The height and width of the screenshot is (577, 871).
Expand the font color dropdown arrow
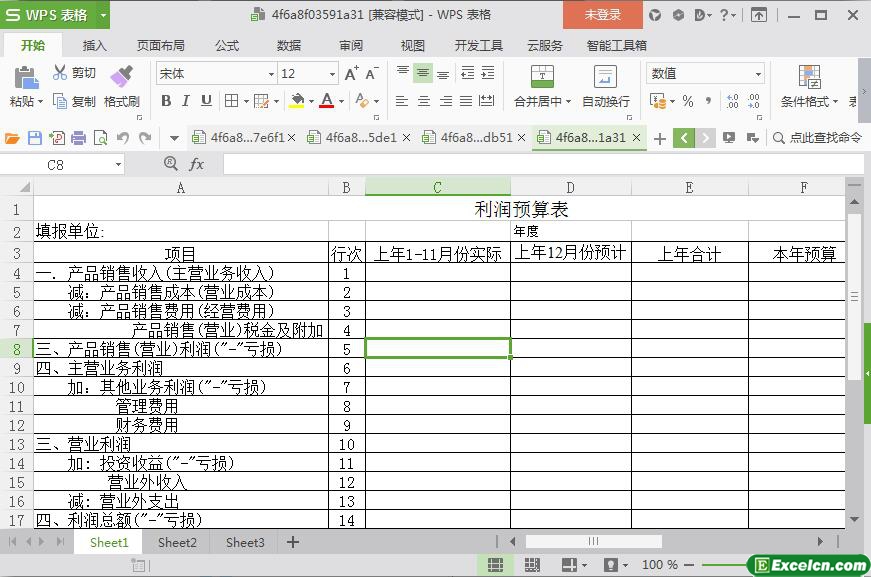(341, 102)
